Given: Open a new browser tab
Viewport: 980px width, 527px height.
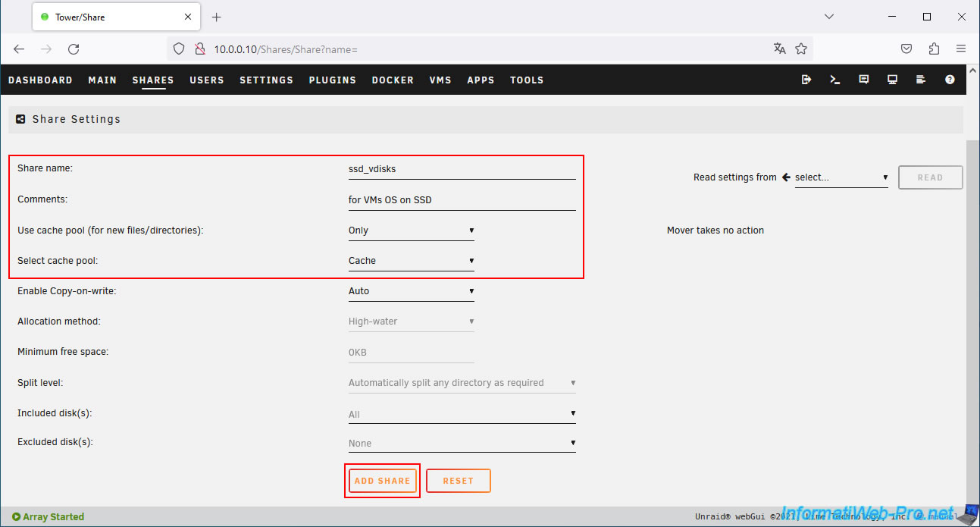Looking at the screenshot, I should [x=217, y=17].
